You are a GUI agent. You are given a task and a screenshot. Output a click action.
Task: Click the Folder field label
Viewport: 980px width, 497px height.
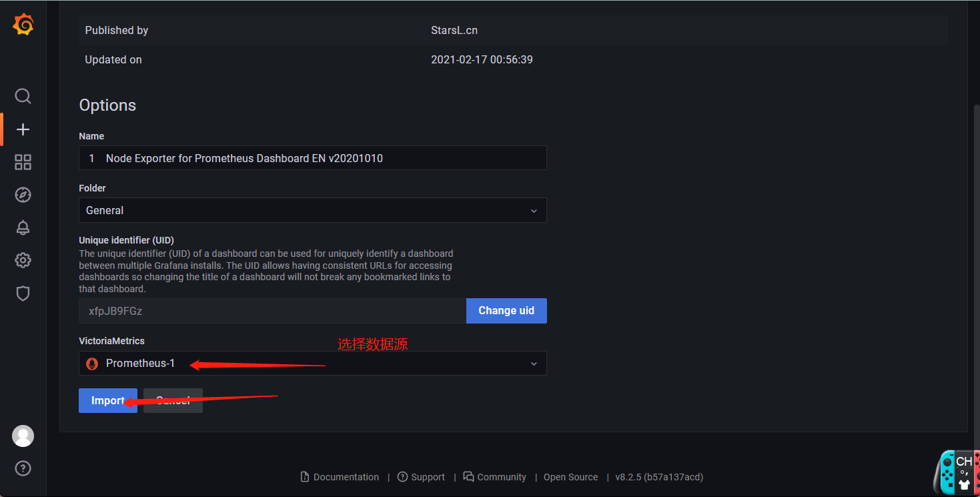coord(92,188)
